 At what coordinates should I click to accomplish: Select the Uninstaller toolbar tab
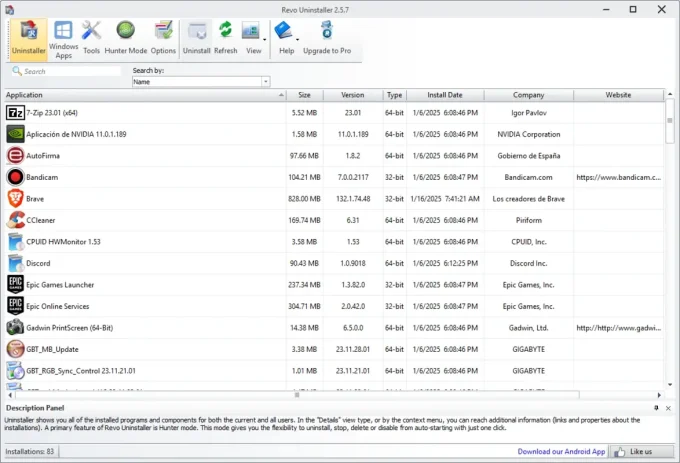[x=27, y=37]
